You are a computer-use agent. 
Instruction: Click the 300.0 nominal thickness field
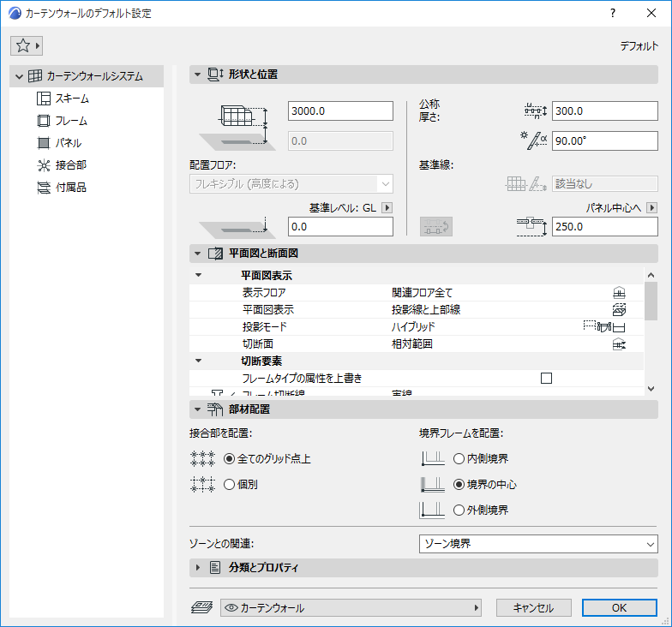(605, 111)
